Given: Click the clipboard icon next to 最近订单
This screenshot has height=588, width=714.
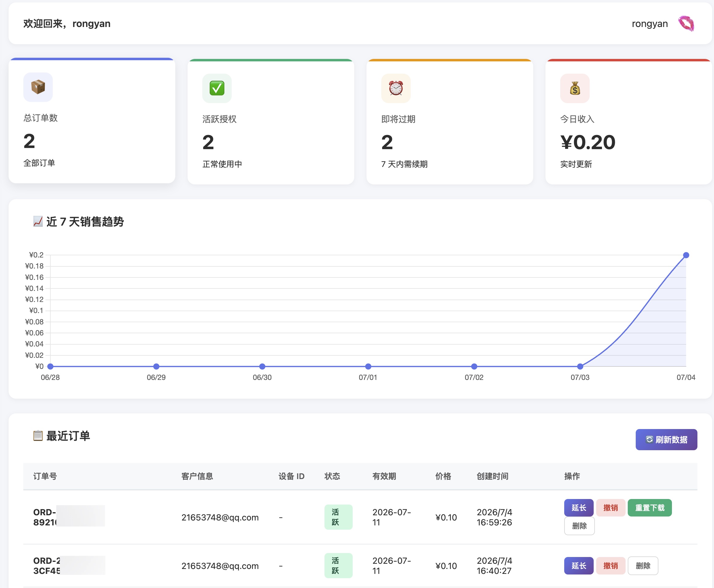Looking at the screenshot, I should click(38, 435).
